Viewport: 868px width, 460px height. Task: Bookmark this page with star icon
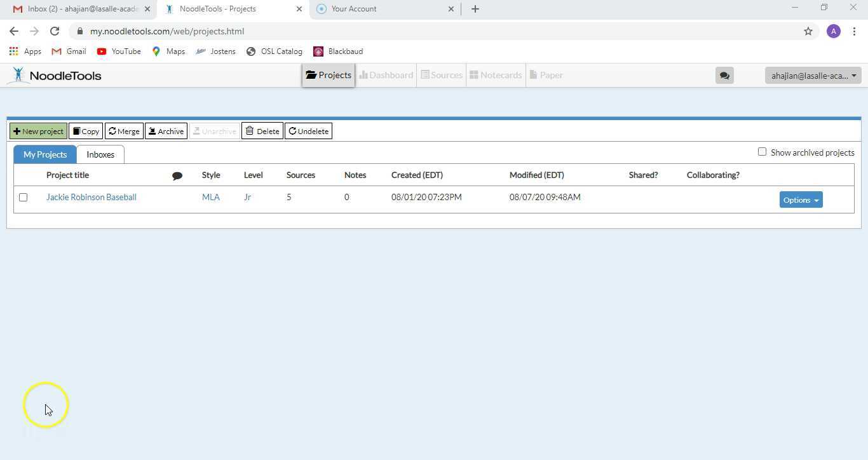808,31
